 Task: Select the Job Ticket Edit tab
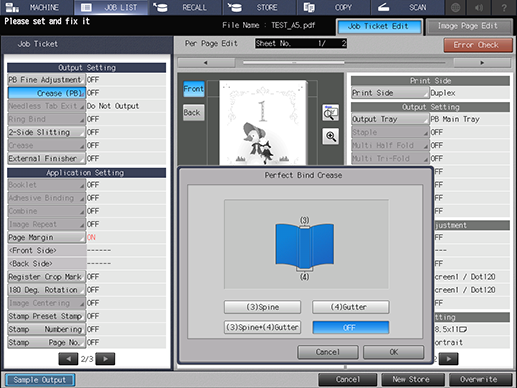tap(379, 27)
